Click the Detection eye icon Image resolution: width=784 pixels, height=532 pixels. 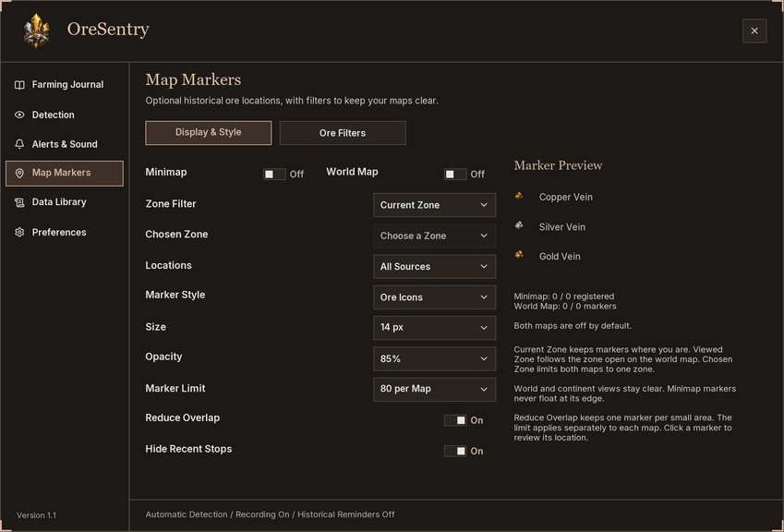coord(19,115)
